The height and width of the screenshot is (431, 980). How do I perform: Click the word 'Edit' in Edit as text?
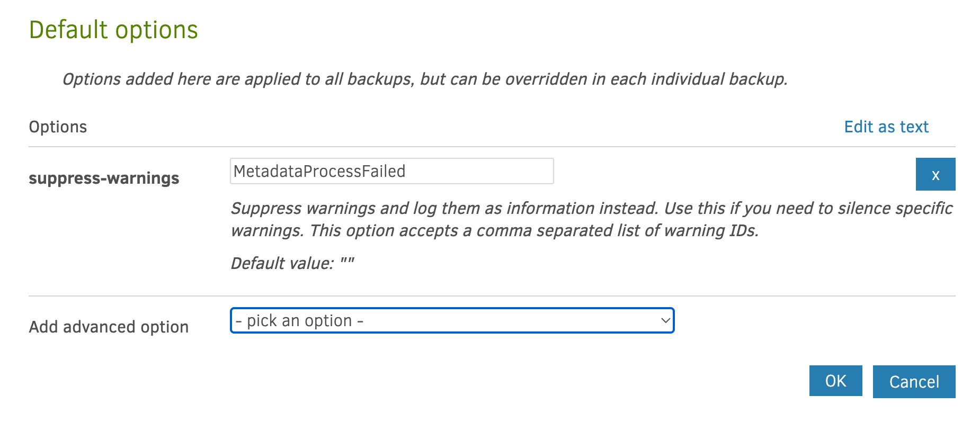pos(858,127)
